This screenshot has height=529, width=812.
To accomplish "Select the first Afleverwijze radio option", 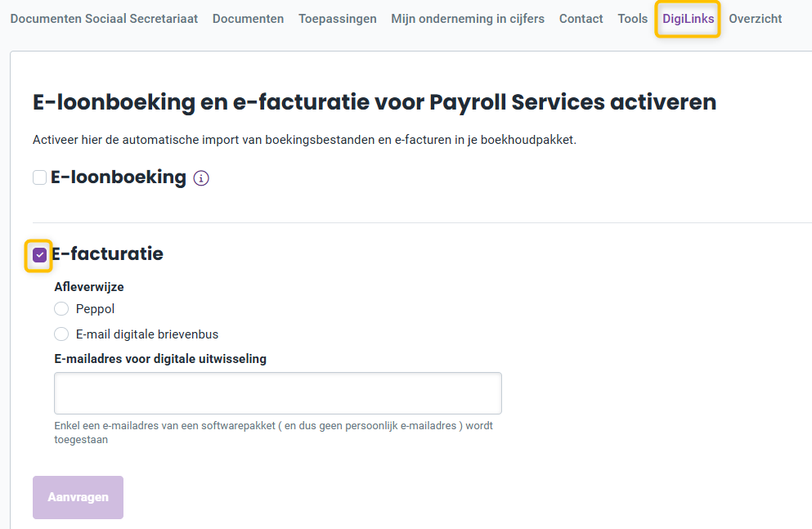I will (61, 308).
